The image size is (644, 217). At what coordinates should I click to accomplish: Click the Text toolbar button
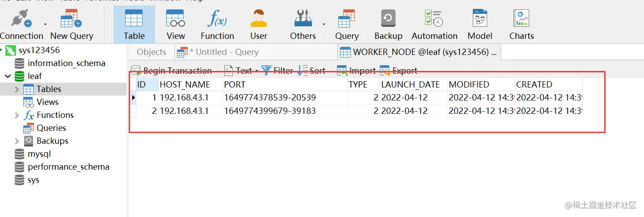point(238,71)
